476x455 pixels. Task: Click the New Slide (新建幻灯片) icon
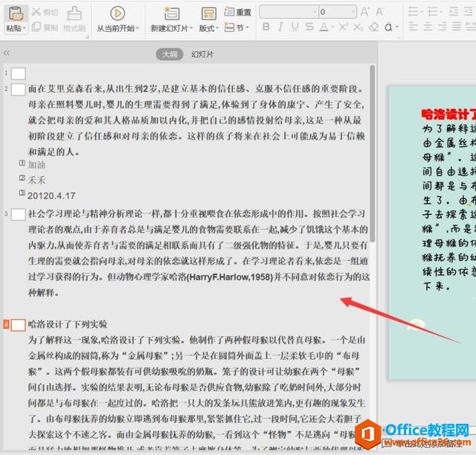(x=172, y=13)
